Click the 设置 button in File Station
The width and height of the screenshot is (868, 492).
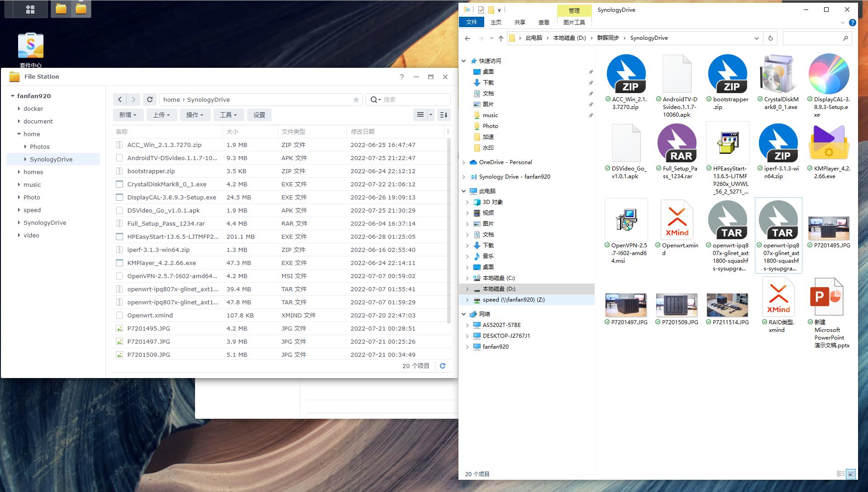tap(259, 115)
